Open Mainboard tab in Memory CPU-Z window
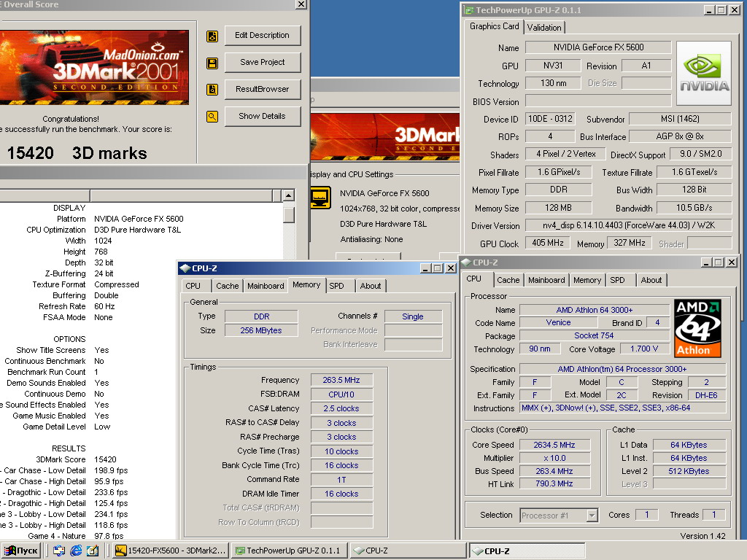The height and width of the screenshot is (560, 747). (x=266, y=286)
